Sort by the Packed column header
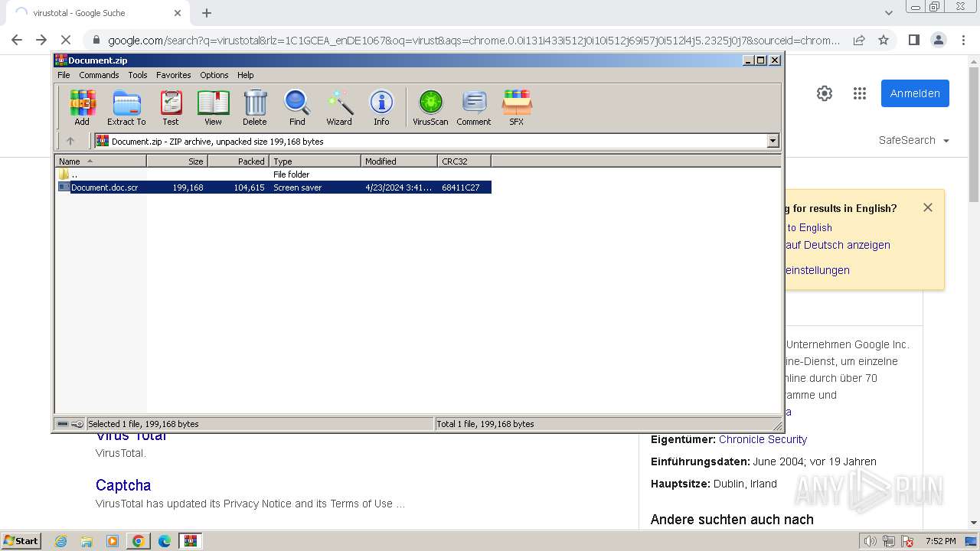This screenshot has width=980, height=551. 238,161
